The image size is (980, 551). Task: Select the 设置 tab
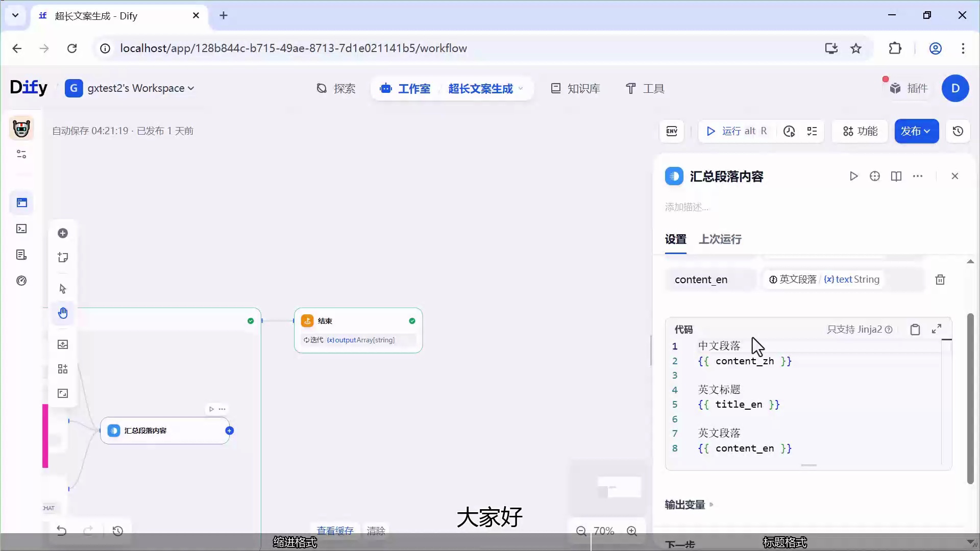pos(675,239)
